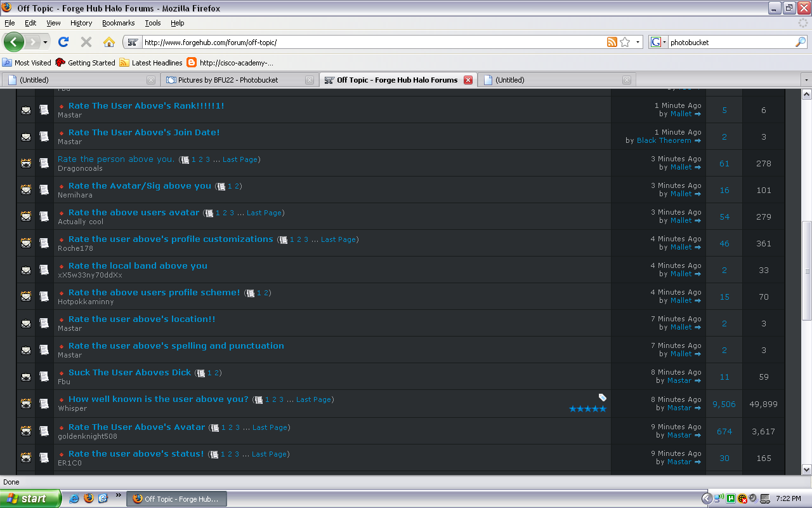Click the third quick launch icon
The height and width of the screenshot is (508, 812).
[x=103, y=498]
